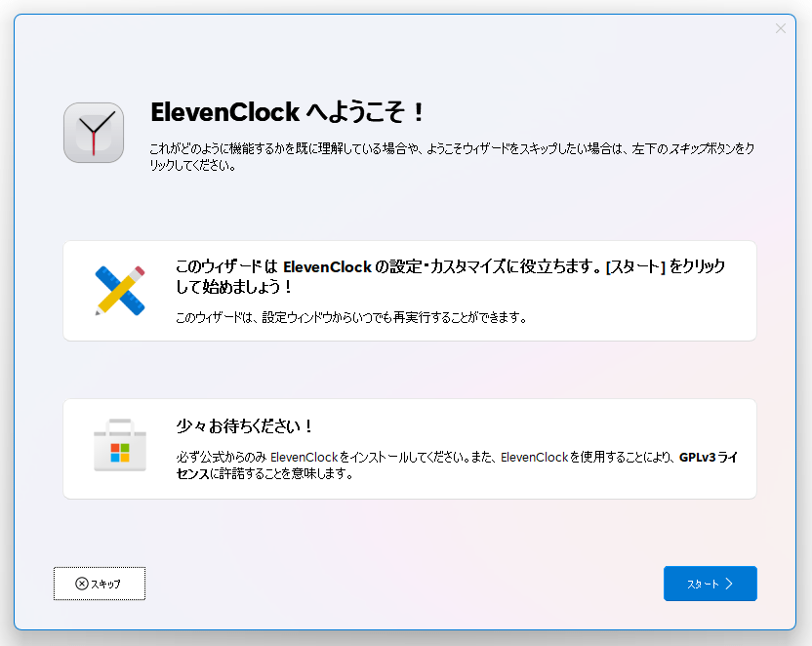This screenshot has width=812, height=646.
Task: Click the ElevenClock へようこそ！ heading
Action: pos(288,112)
